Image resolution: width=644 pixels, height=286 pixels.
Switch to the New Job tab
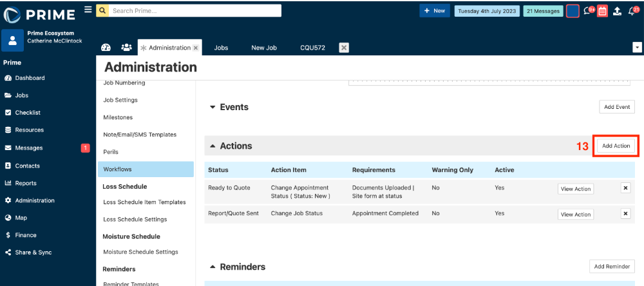[x=264, y=48]
